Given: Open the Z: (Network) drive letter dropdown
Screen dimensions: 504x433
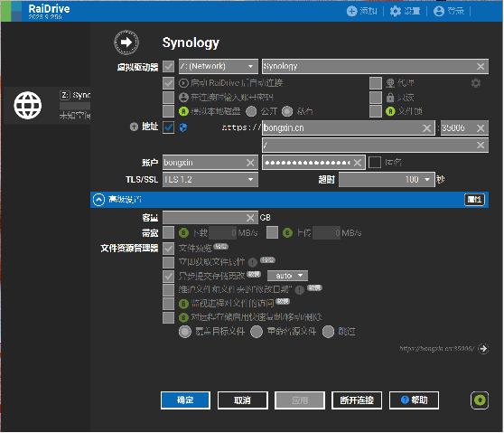Looking at the screenshot, I should (219, 66).
